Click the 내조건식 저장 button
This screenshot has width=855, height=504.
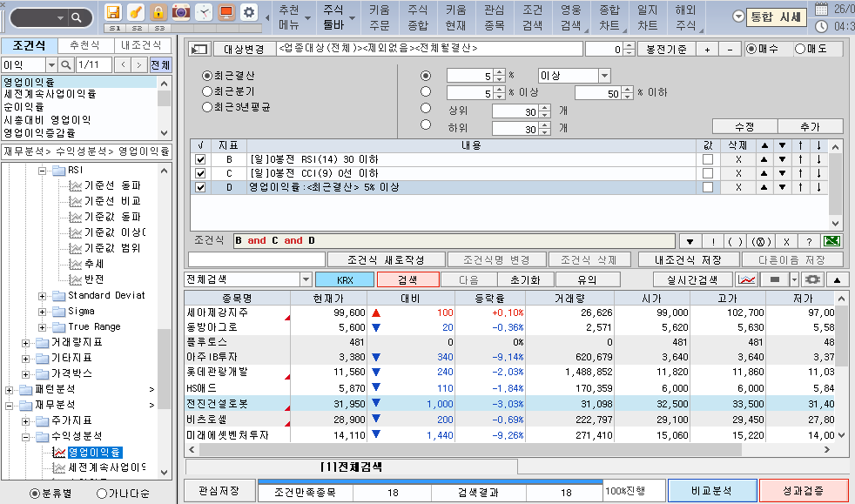tap(688, 260)
